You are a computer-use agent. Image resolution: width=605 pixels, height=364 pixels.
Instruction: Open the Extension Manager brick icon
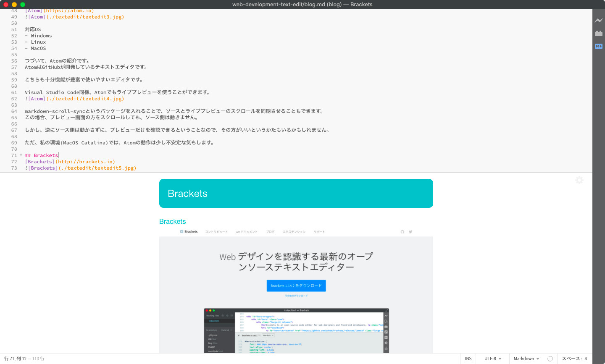pyautogui.click(x=598, y=33)
